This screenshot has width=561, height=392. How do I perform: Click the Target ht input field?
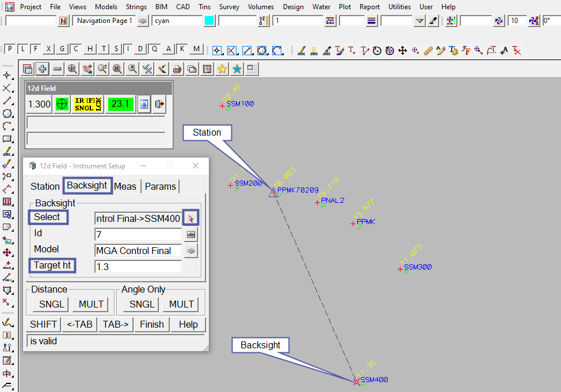138,267
